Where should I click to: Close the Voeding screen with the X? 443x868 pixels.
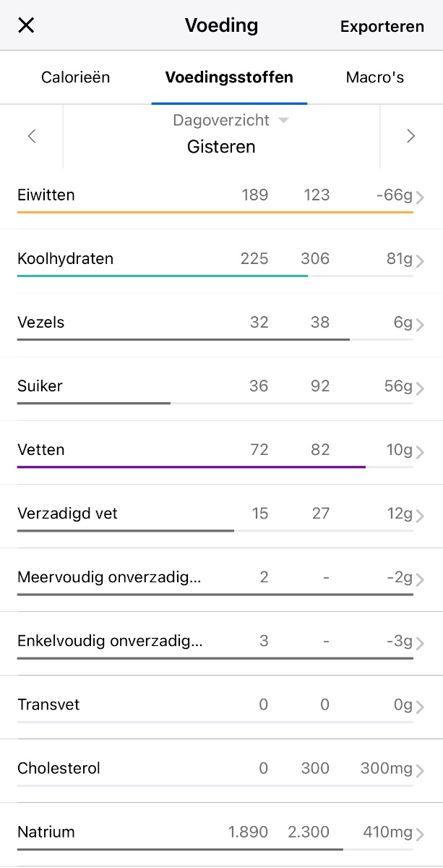26,25
